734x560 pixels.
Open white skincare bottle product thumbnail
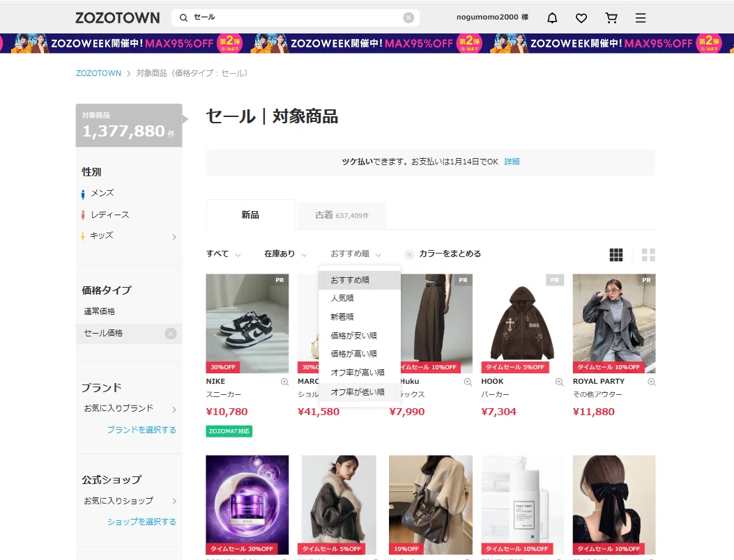click(x=522, y=505)
